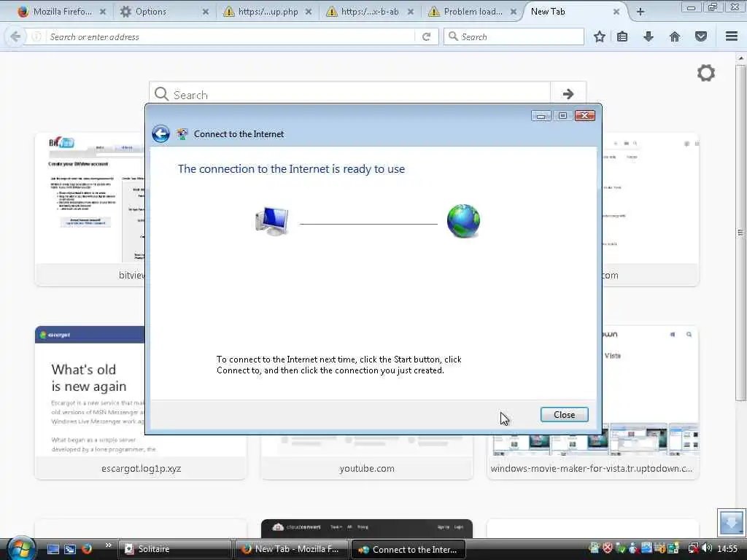Bookmark this page with star icon
This screenshot has width=747, height=560.
tap(600, 36)
